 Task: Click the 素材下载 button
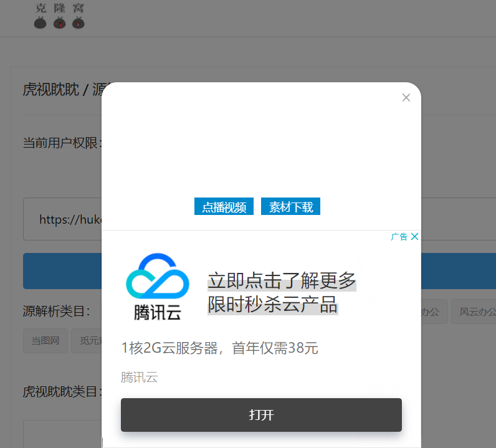point(291,206)
